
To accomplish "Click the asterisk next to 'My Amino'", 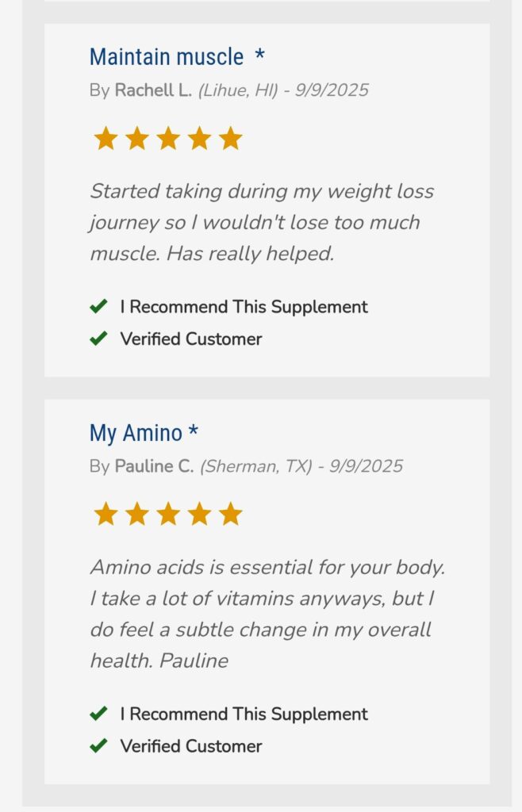I will pyautogui.click(x=194, y=432).
